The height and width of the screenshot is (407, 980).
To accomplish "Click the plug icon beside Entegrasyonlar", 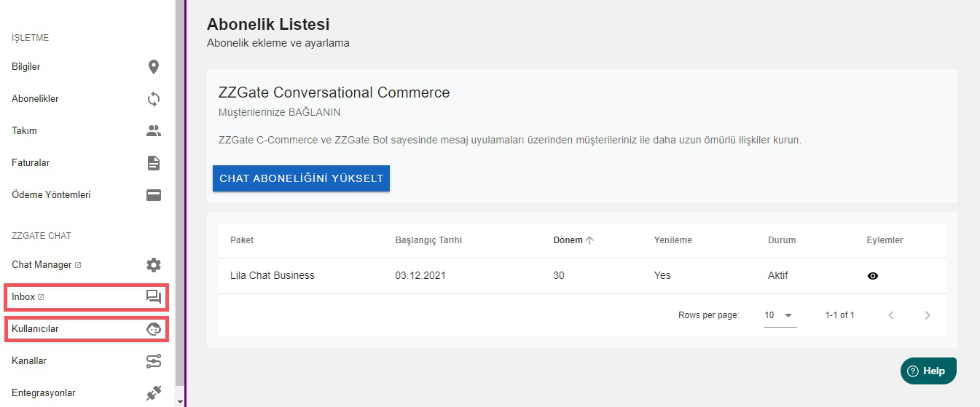I will (153, 393).
